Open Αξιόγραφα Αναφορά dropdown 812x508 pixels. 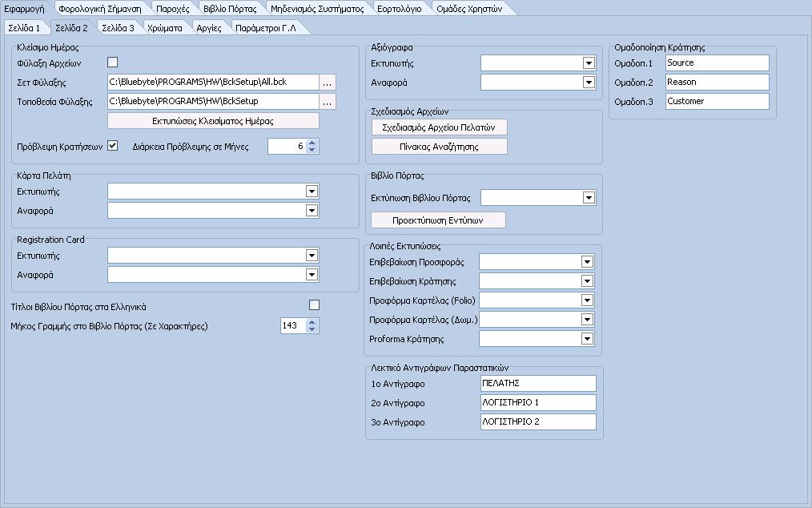tap(589, 82)
